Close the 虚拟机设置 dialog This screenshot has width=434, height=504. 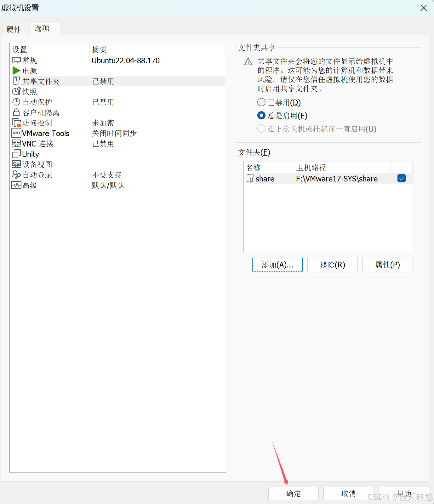click(424, 8)
